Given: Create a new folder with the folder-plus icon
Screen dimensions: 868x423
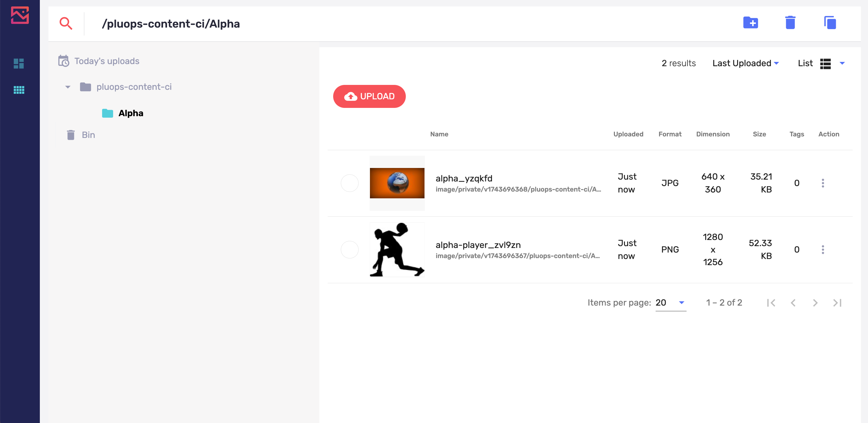Looking at the screenshot, I should pos(750,23).
